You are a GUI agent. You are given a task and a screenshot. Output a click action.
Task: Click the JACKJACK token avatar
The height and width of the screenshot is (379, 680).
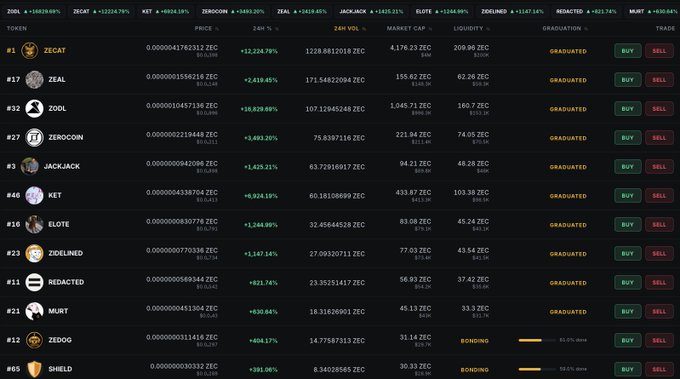pyautogui.click(x=29, y=167)
